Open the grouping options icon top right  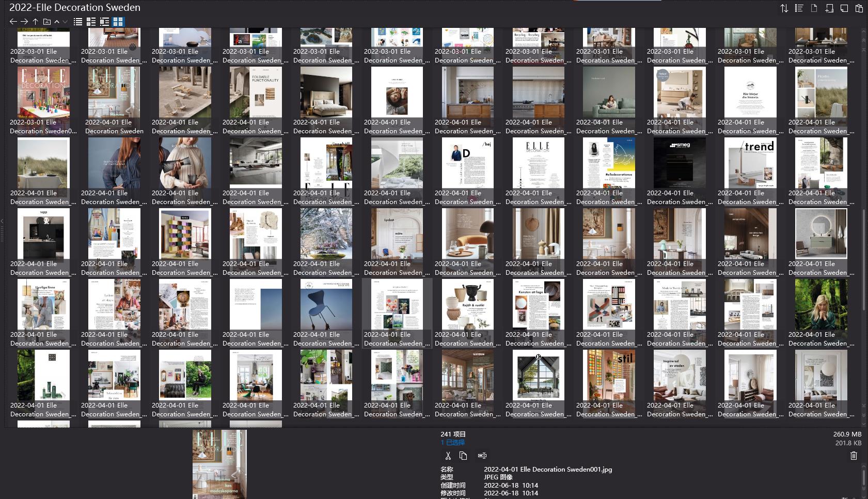click(x=799, y=8)
